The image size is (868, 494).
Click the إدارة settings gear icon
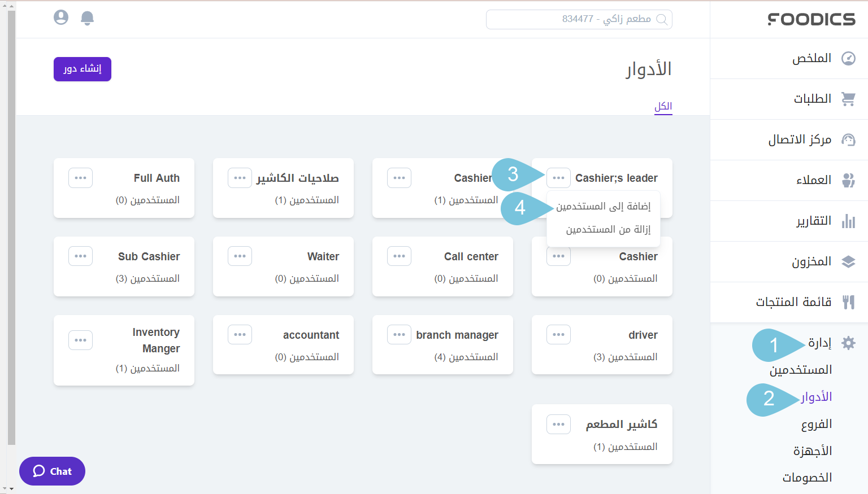[849, 343]
